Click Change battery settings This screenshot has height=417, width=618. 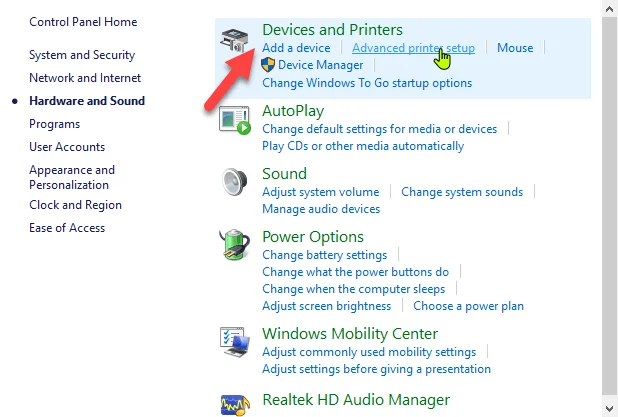point(325,255)
